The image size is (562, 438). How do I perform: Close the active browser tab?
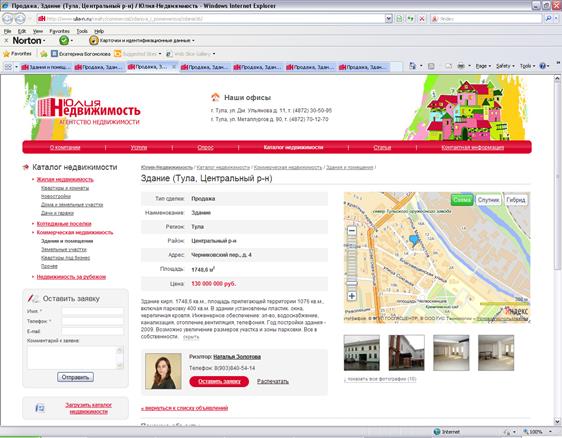173,67
